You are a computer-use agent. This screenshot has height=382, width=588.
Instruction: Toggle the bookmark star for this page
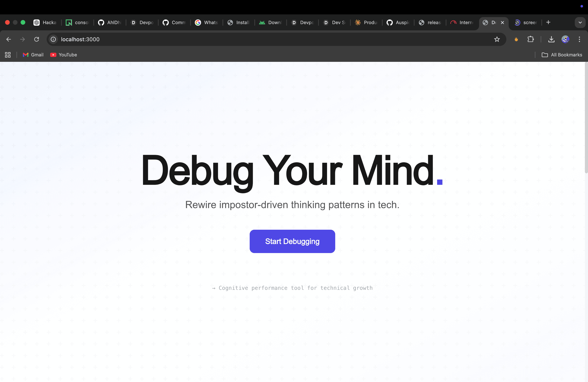[497, 39]
